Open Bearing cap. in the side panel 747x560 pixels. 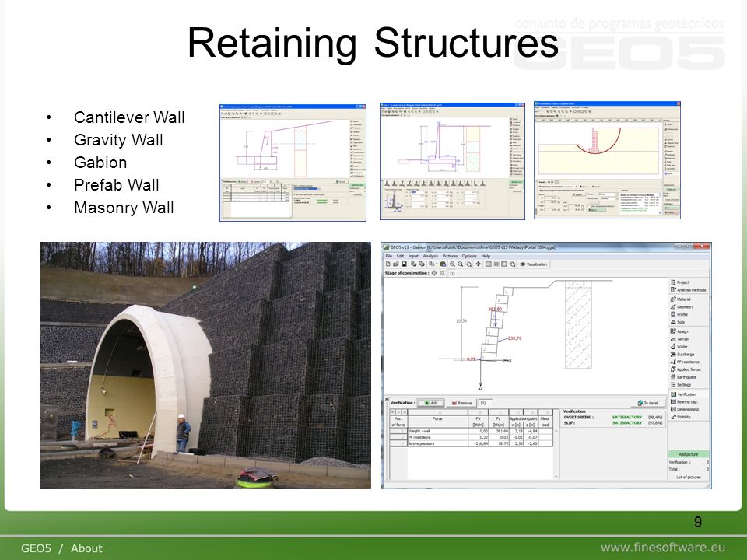684,402
